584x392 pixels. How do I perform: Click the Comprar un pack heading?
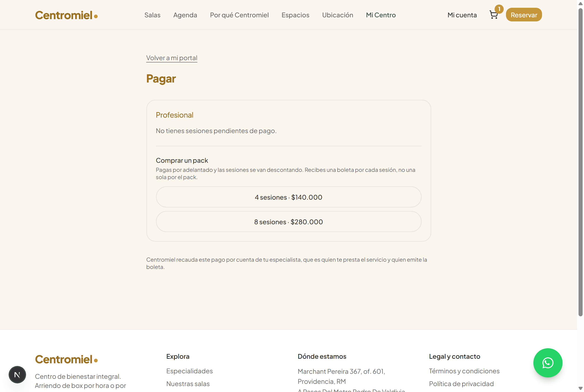point(182,160)
